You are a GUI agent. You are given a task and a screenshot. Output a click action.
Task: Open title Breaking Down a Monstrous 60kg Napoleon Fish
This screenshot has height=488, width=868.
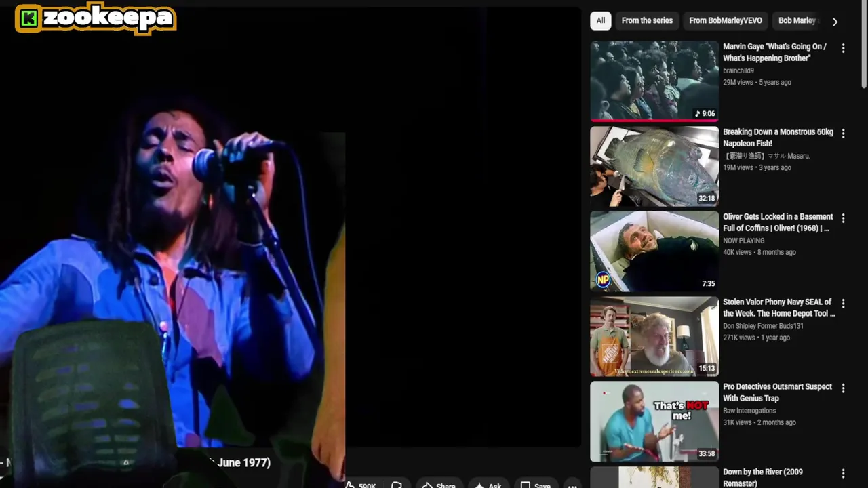[x=778, y=138]
